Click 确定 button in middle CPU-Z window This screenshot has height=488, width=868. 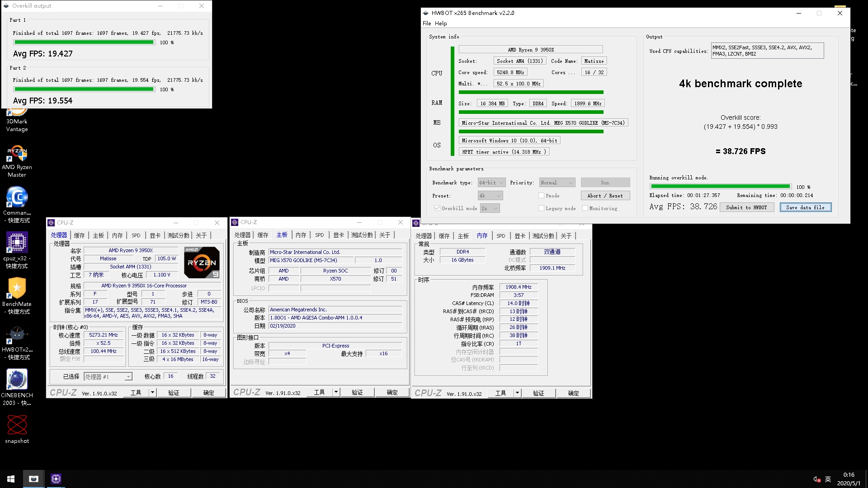(392, 392)
